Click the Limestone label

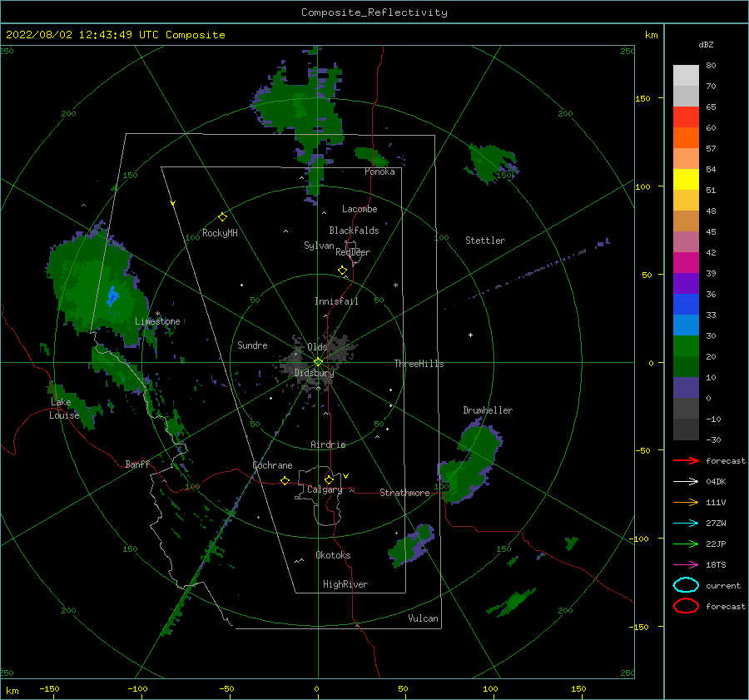coord(157,321)
